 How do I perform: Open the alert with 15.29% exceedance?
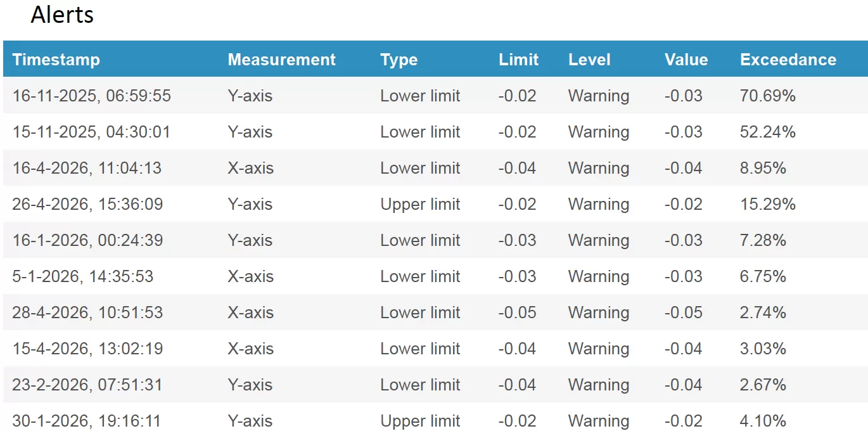(434, 204)
